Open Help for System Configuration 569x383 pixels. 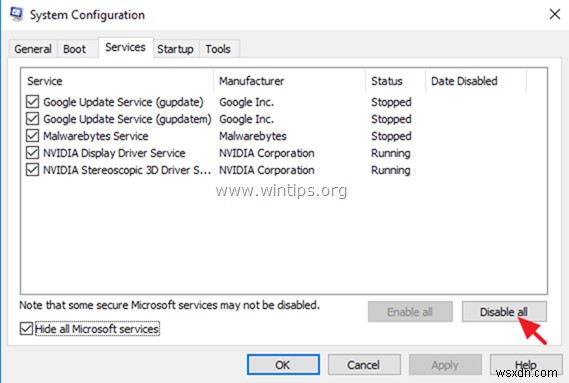tap(526, 365)
